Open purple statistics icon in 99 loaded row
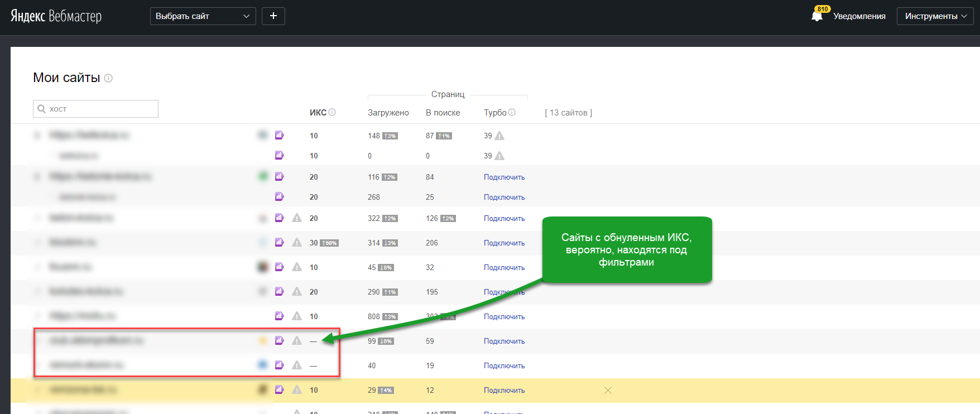The height and width of the screenshot is (414, 980). (279, 340)
